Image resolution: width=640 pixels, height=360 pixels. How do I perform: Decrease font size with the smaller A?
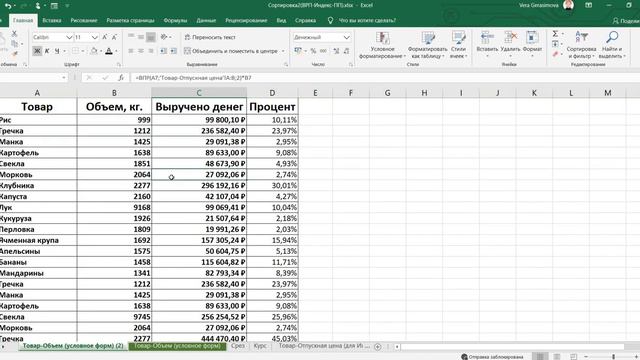click(114, 37)
